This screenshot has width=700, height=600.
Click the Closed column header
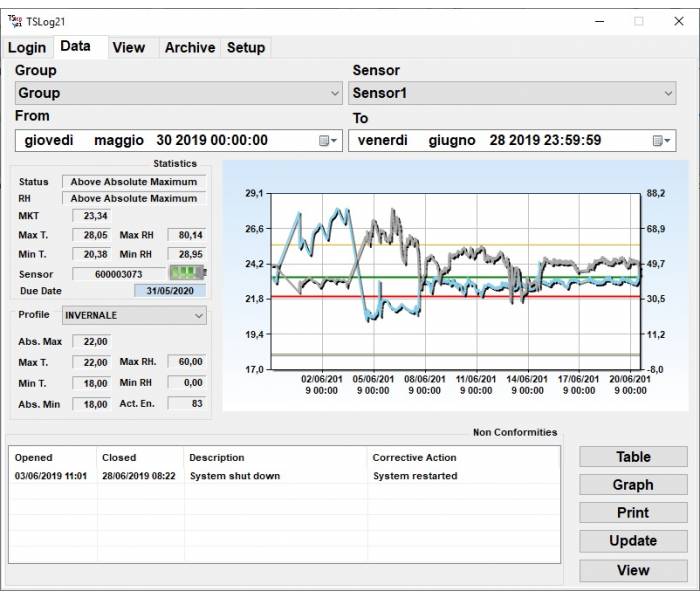point(119,458)
